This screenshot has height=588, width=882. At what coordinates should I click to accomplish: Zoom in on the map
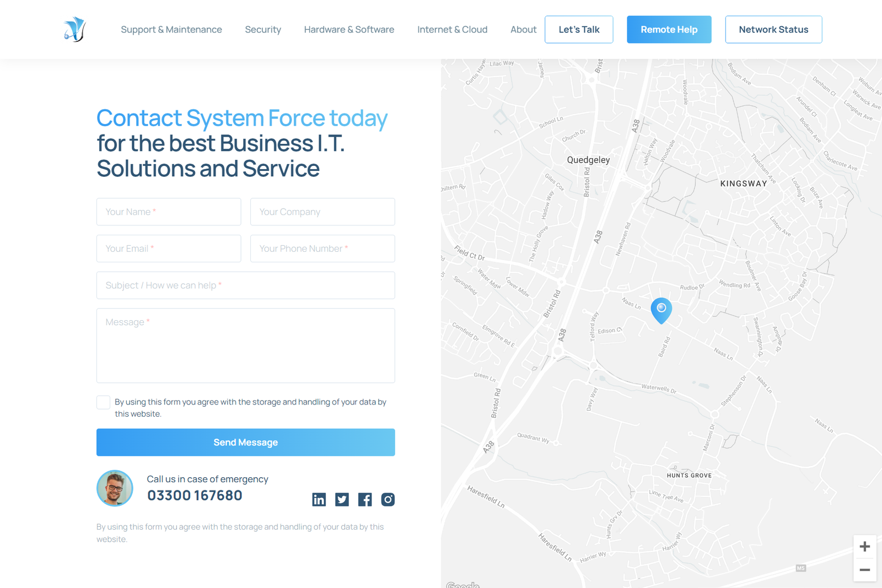coord(865,547)
